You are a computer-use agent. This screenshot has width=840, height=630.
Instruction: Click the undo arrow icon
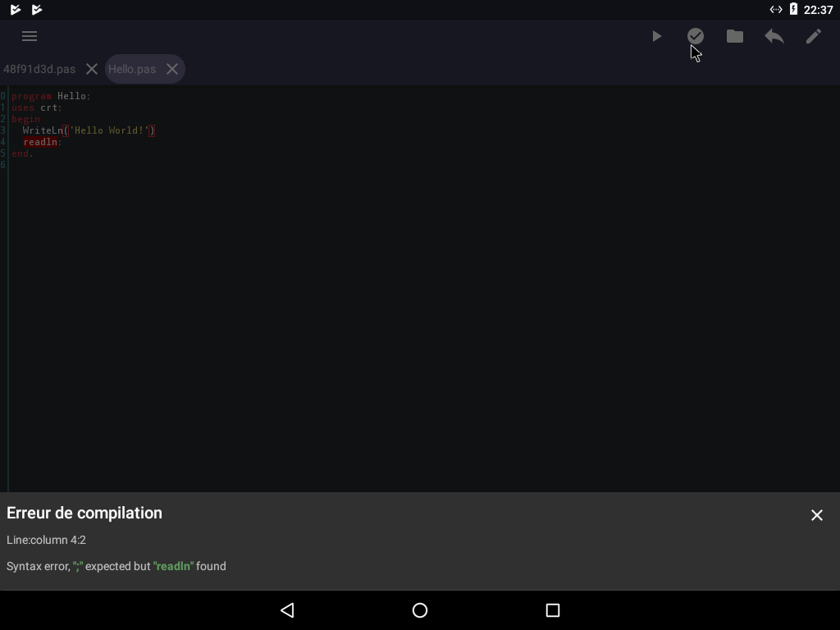[774, 36]
